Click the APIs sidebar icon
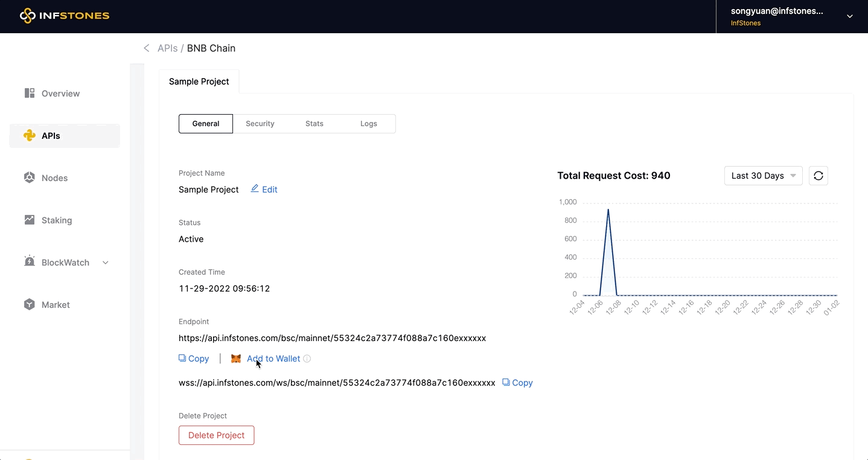The height and width of the screenshot is (460, 868). tap(30, 135)
